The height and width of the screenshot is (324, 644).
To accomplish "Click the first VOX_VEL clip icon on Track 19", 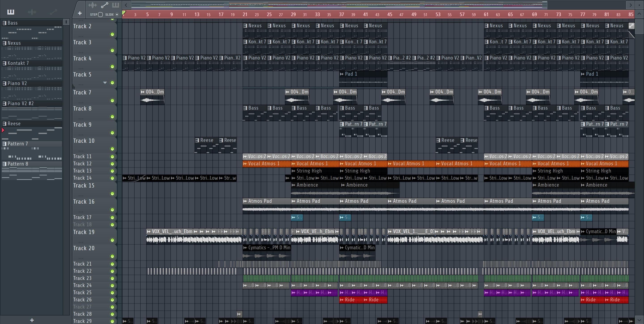I will [149, 232].
